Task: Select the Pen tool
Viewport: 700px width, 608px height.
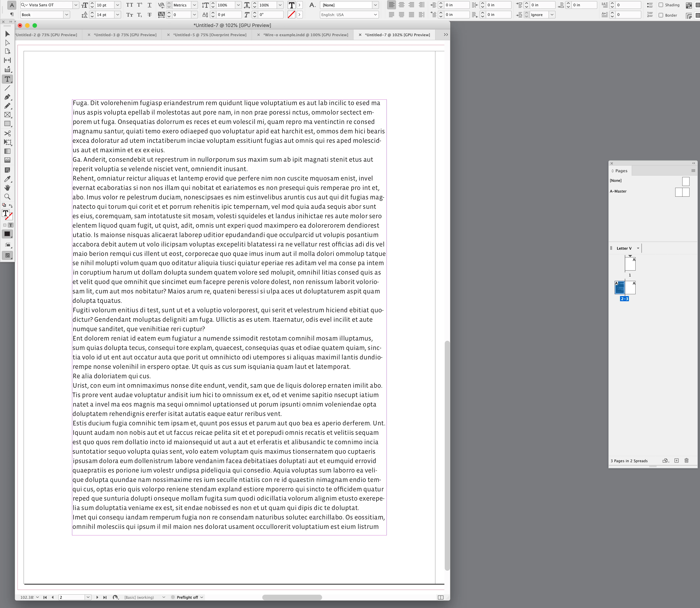Action: [x=7, y=97]
